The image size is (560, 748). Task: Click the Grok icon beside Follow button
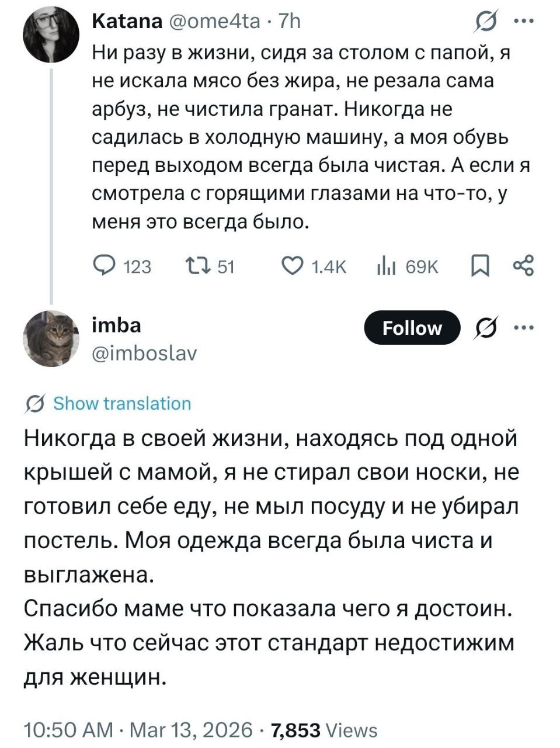(484, 328)
